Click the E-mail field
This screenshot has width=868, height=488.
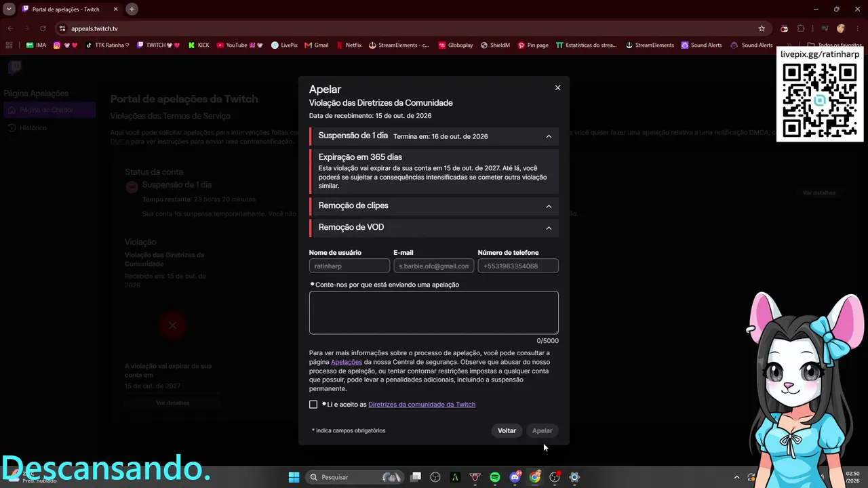pyautogui.click(x=433, y=266)
